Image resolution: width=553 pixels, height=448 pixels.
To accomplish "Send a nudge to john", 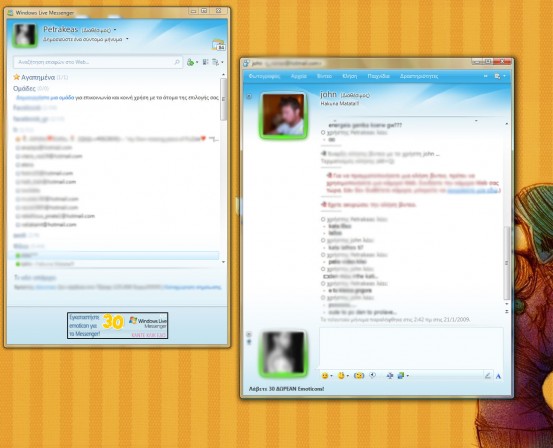I will (x=359, y=376).
